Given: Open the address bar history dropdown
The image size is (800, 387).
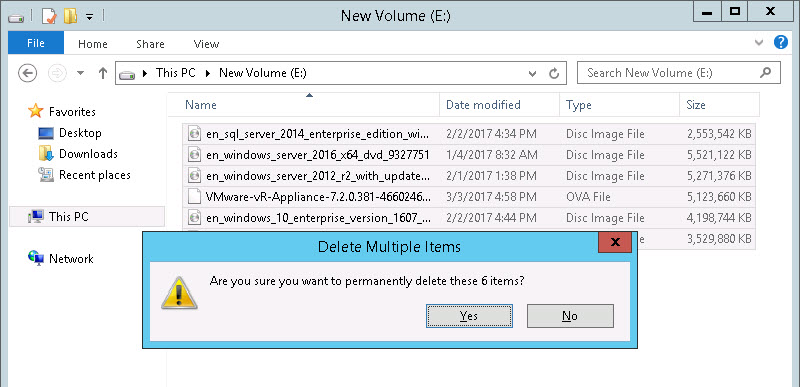Looking at the screenshot, I should 533,73.
